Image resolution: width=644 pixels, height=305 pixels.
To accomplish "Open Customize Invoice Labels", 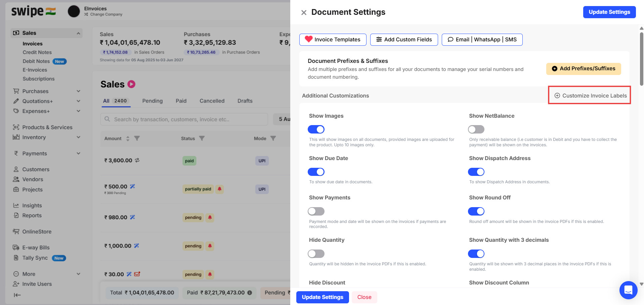I will tap(590, 96).
